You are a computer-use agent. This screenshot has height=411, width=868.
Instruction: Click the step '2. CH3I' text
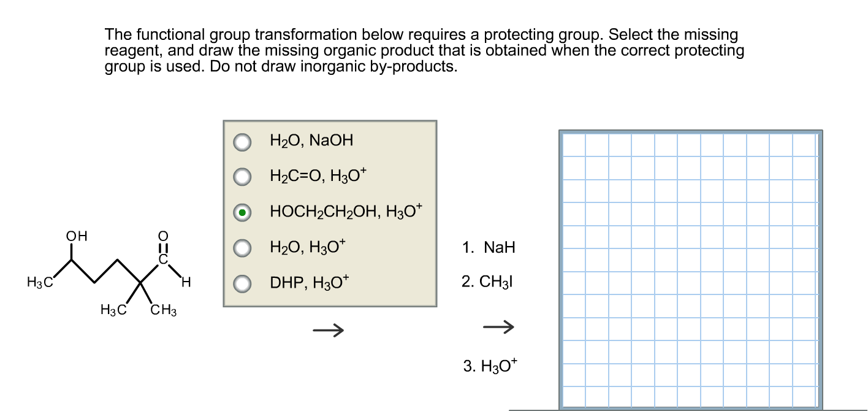pos(489,282)
